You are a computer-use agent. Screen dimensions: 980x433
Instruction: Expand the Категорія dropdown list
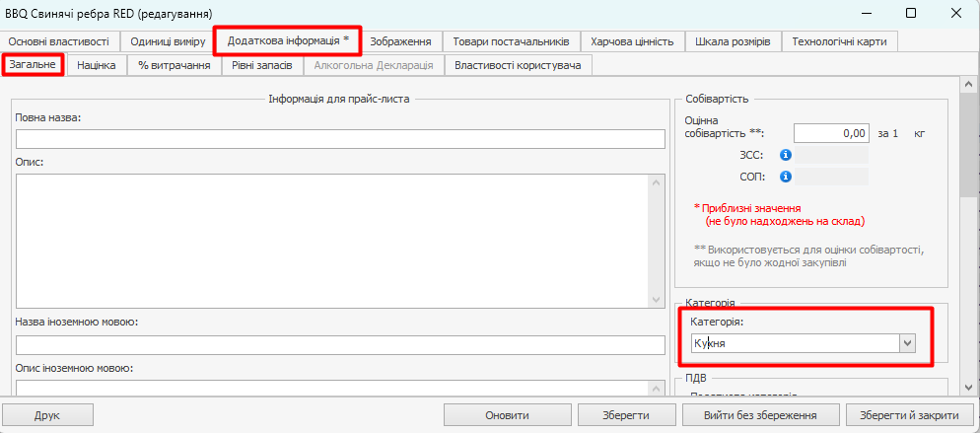(x=908, y=343)
